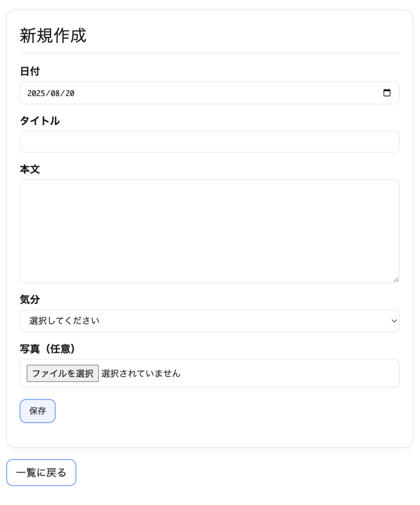
Task: Click the 本文 textarea resize handle
Action: coord(396,280)
